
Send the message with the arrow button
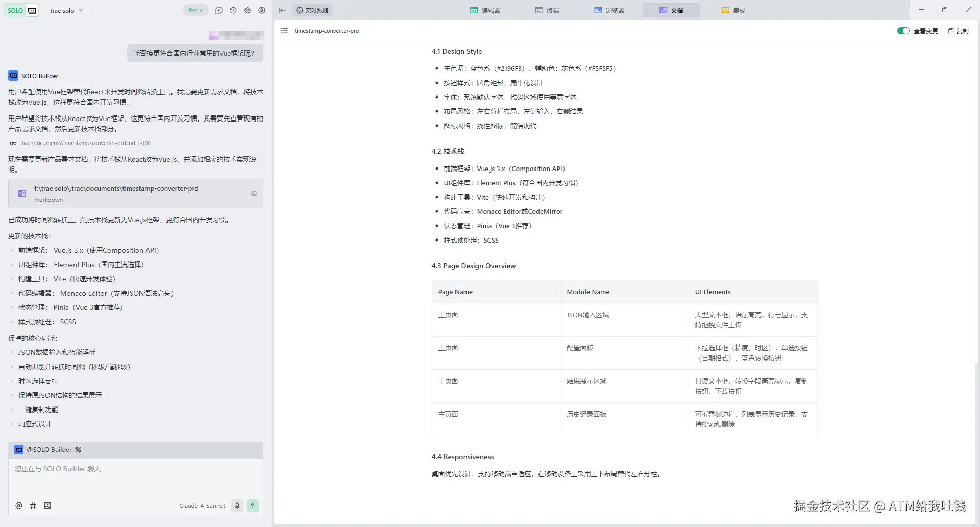[253, 506]
